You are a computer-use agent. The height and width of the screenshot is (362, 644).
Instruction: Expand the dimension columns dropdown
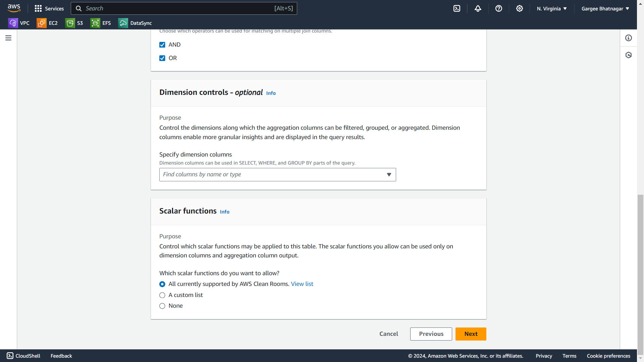[277, 175]
